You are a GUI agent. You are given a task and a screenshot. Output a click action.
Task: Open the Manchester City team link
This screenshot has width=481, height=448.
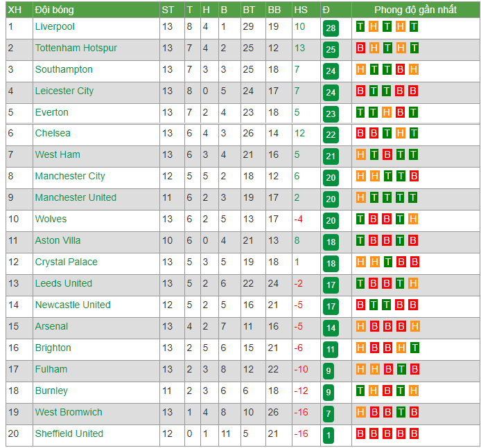click(70, 176)
